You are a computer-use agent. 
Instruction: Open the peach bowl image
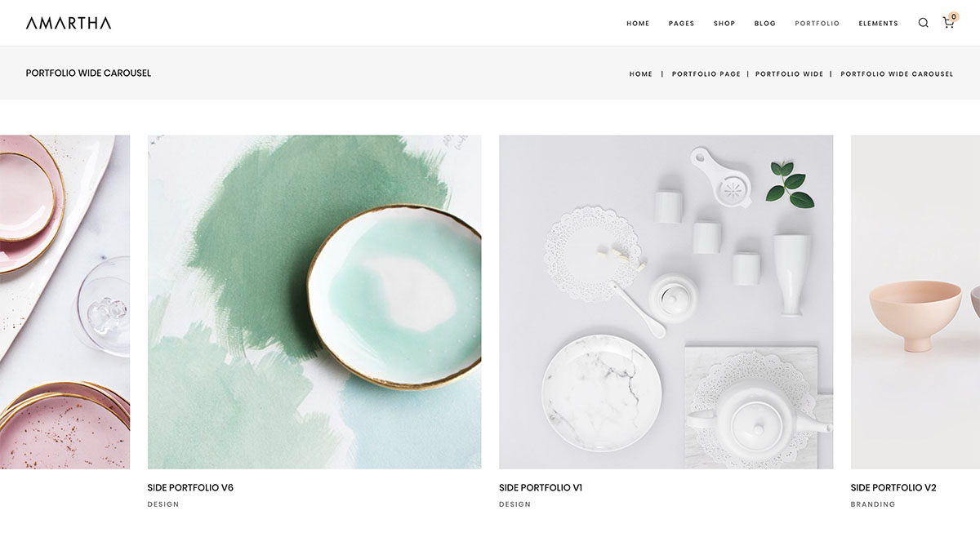click(x=915, y=302)
